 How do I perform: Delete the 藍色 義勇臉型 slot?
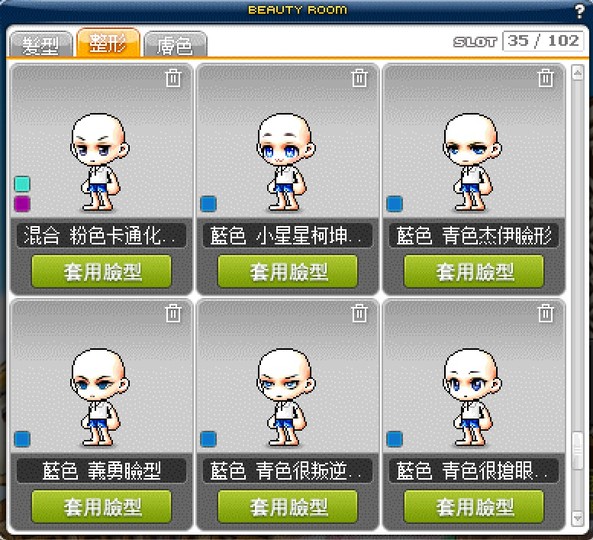pyautogui.click(x=173, y=313)
